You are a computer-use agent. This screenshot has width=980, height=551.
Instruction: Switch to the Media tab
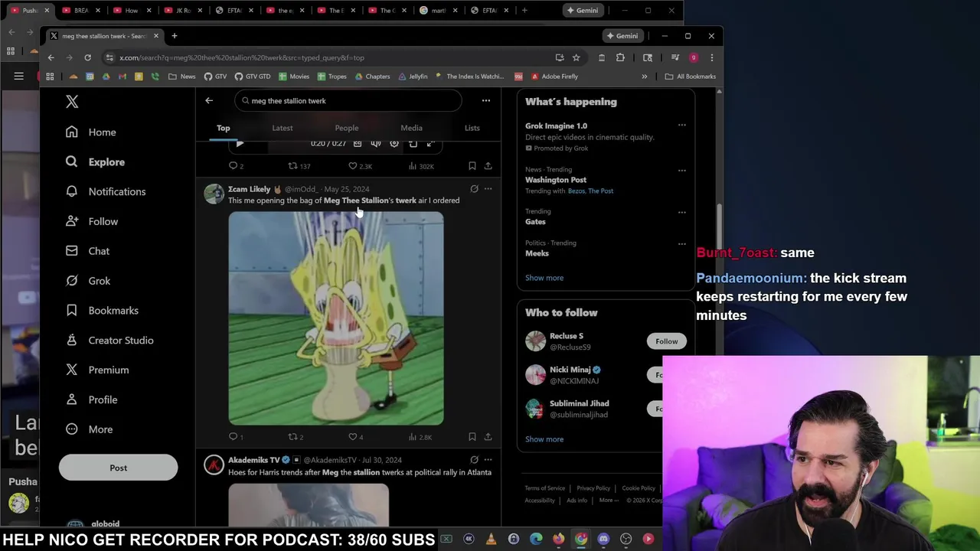[411, 128]
